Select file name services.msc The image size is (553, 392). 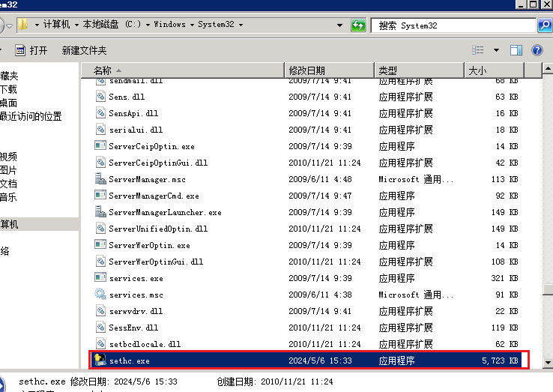click(x=136, y=295)
